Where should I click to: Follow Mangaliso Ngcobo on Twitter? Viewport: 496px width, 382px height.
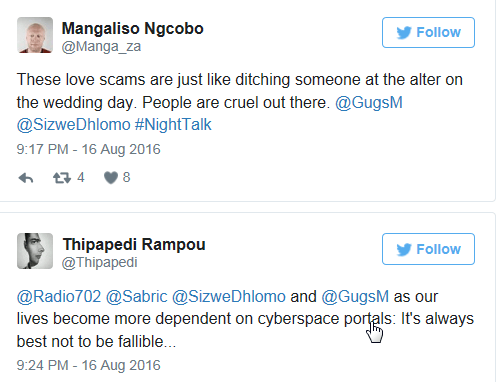pos(428,32)
